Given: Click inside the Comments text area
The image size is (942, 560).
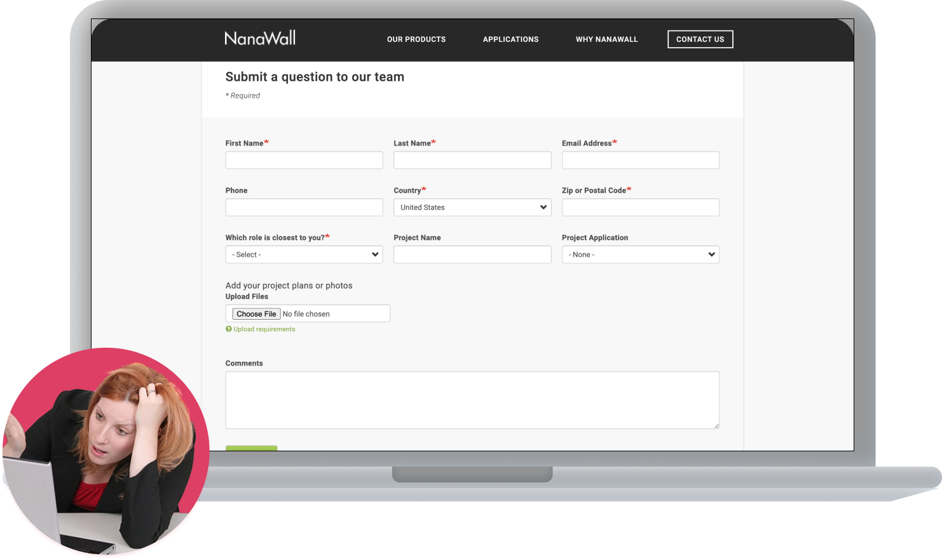Looking at the screenshot, I should (472, 400).
